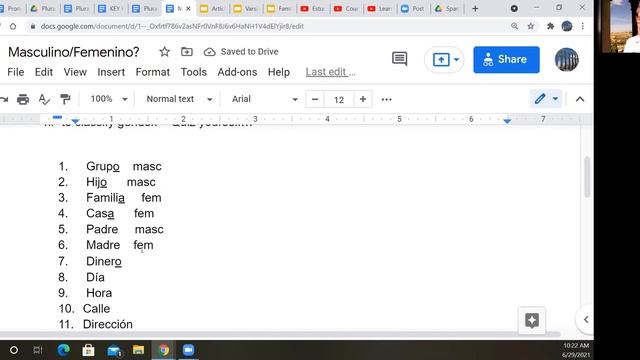Bookmark this page with the star icon
The width and height of the screenshot is (640, 360).
[x=531, y=26]
